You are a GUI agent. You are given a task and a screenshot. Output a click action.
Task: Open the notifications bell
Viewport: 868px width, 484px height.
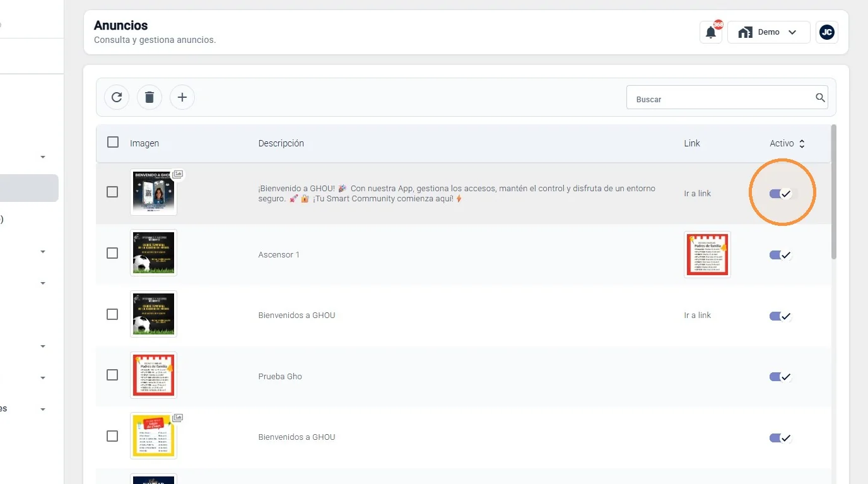(711, 32)
